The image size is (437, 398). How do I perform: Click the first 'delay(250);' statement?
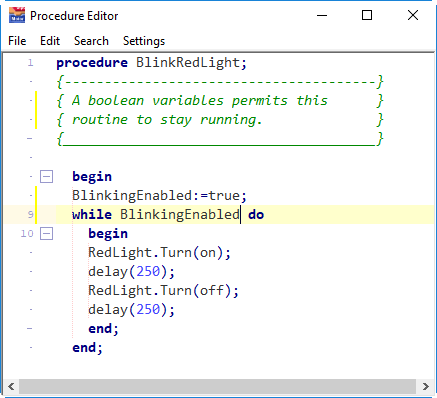click(131, 271)
